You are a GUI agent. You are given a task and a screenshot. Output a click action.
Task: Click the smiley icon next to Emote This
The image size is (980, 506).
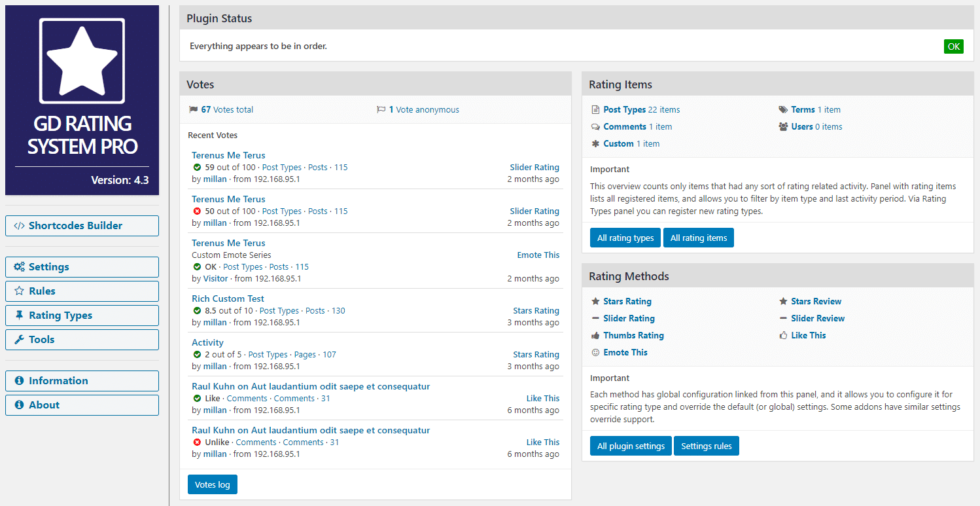[595, 352]
